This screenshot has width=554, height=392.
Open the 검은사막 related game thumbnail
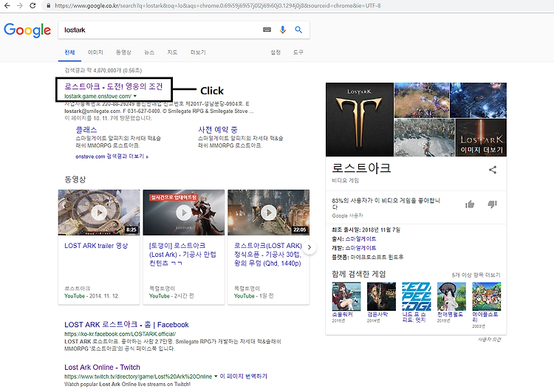(x=381, y=296)
